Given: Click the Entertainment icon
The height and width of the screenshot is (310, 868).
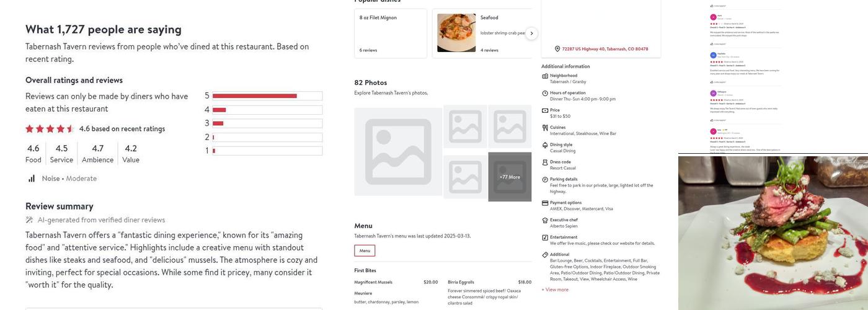Looking at the screenshot, I should click(545, 237).
